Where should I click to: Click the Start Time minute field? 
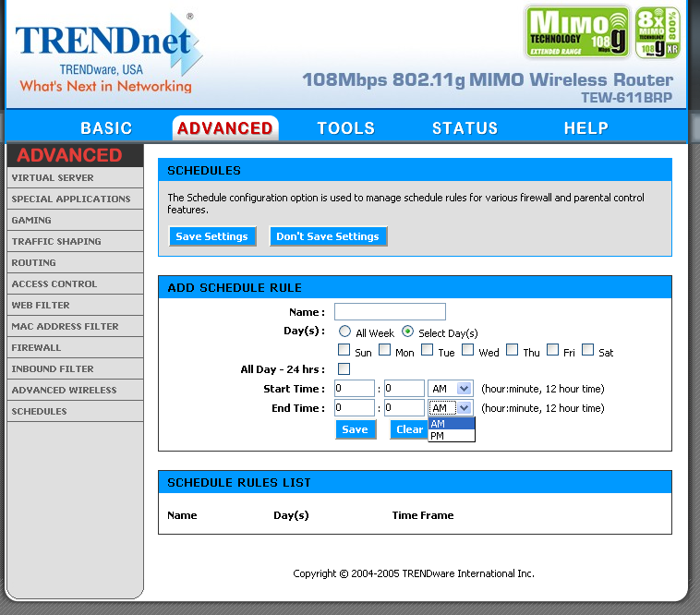click(x=404, y=388)
